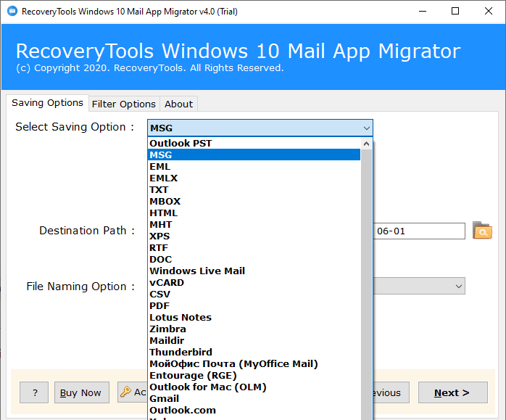Click the Next > button

pyautogui.click(x=453, y=392)
